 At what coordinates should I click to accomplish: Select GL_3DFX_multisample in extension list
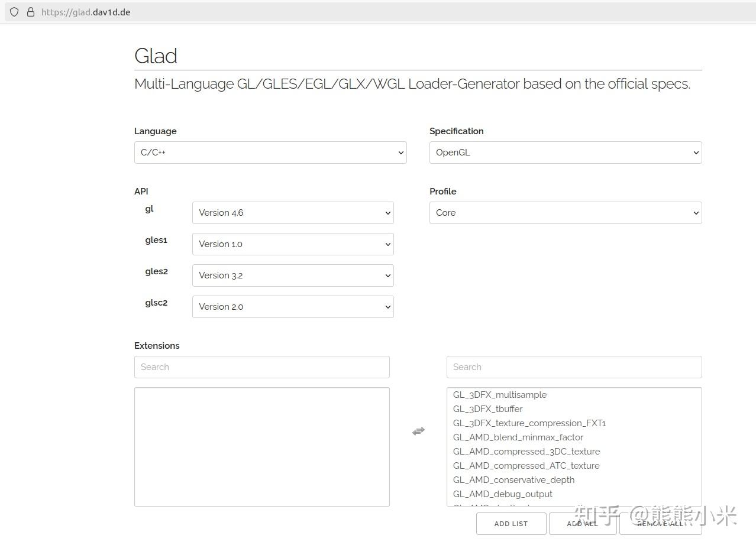500,395
